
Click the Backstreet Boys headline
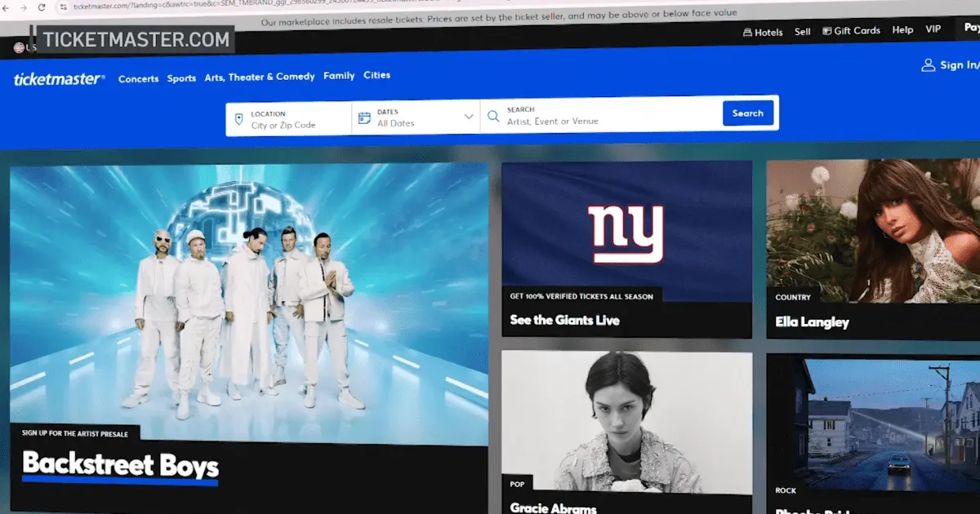[x=120, y=466]
